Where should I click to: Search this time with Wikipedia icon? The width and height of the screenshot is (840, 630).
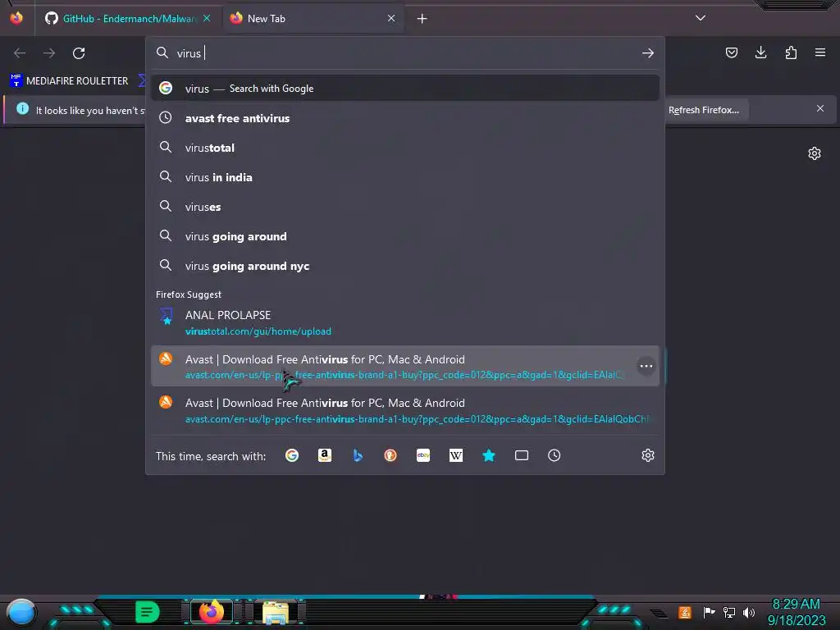pyautogui.click(x=456, y=455)
